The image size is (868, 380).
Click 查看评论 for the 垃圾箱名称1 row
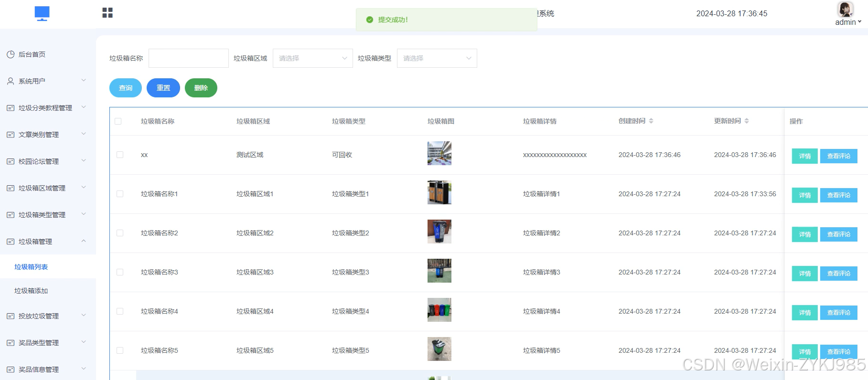pos(839,195)
